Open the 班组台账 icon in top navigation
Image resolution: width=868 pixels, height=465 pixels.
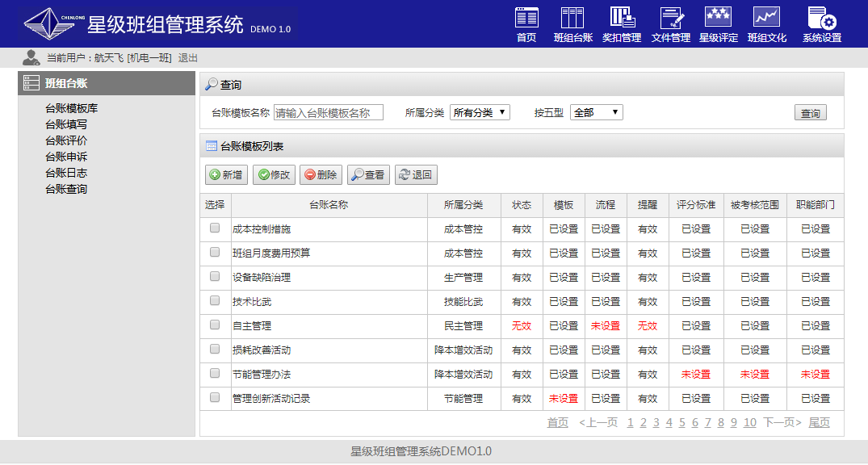[x=572, y=19]
